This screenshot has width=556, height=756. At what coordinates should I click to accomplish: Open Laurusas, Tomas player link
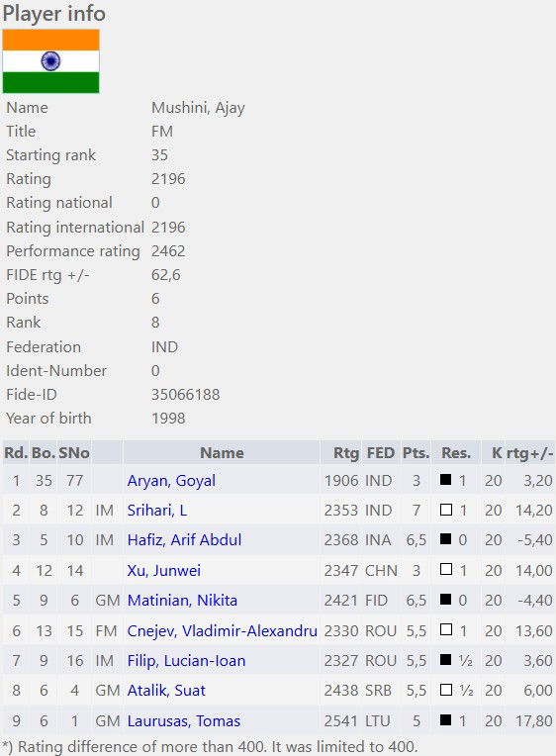coord(184,720)
